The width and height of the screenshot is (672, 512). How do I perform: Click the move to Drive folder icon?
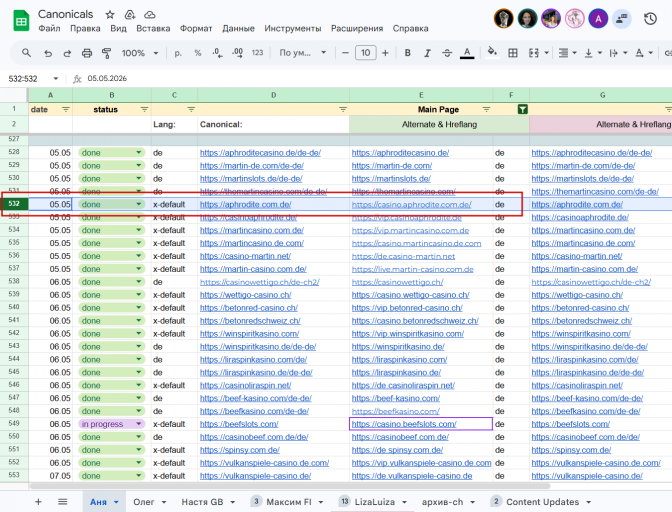pos(130,15)
